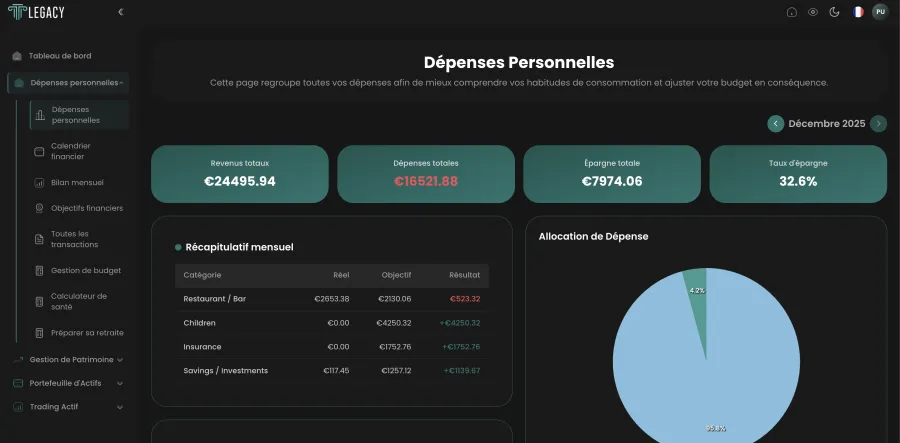Toggle amounts visibility with eye icon

(x=813, y=12)
